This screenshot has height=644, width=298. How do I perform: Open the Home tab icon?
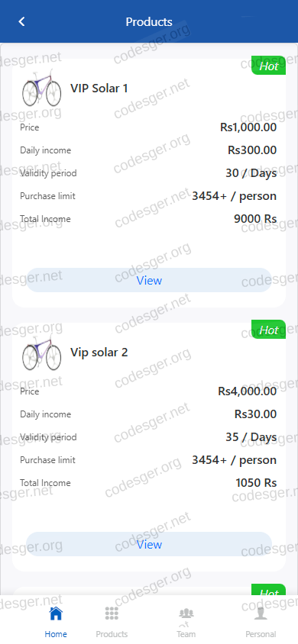56,613
